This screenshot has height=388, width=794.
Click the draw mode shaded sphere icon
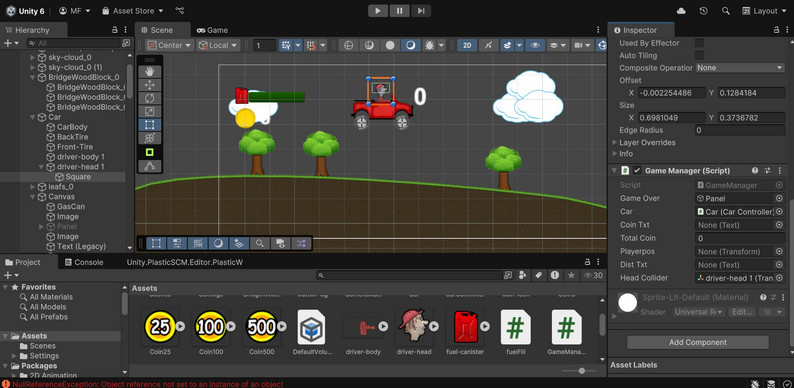[x=390, y=45]
